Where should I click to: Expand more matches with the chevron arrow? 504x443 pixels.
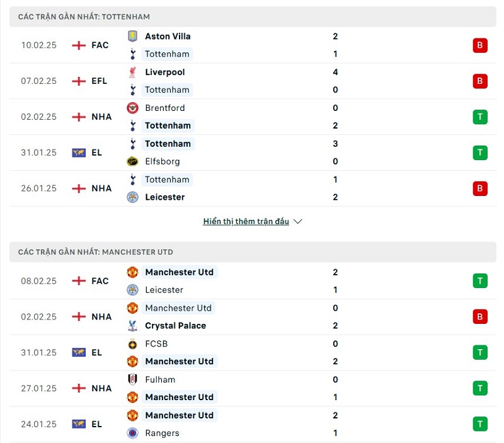coord(298,222)
